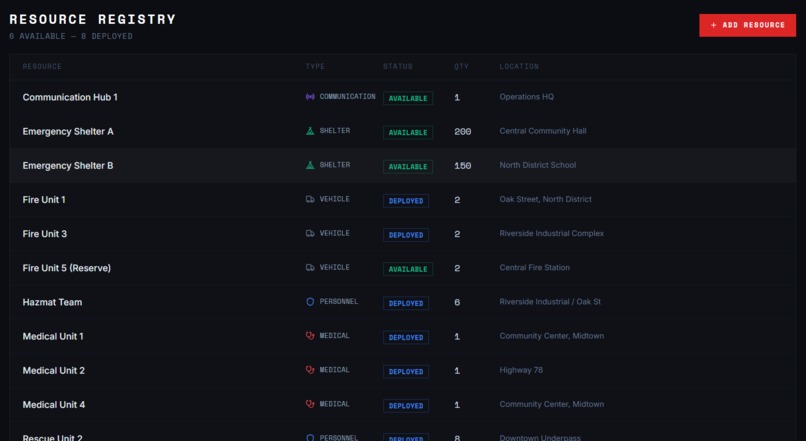Click Oak Street, North District location

545,199
